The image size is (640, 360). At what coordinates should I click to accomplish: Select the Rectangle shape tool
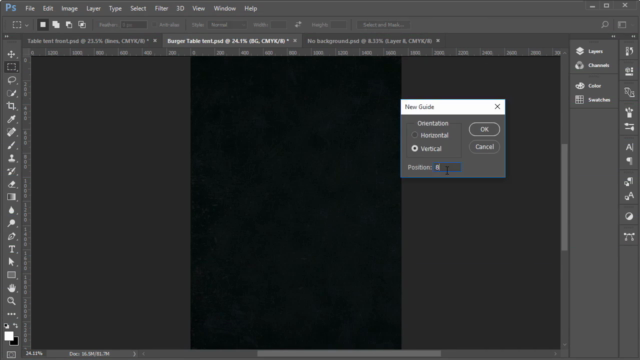(11, 275)
